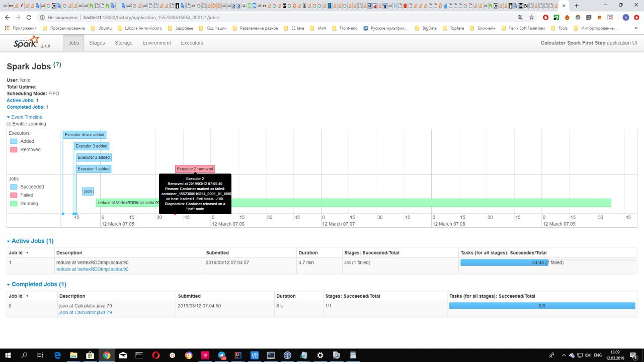Collapse the Event Timeline section

25,117
